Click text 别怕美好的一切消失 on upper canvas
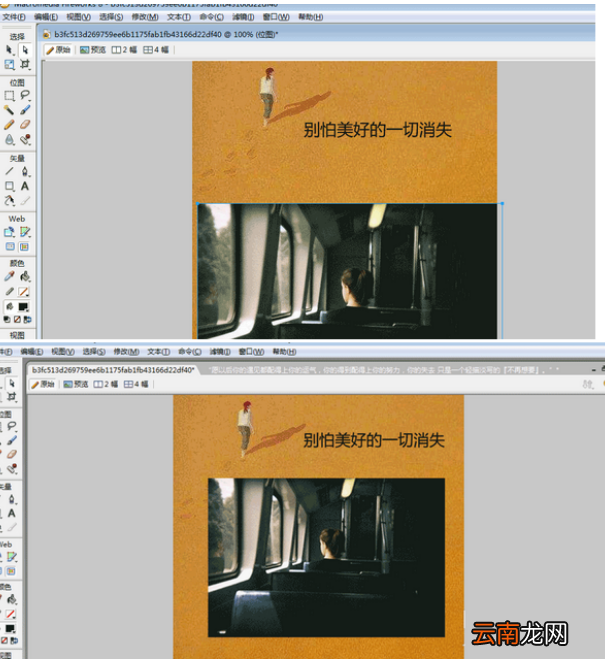 [377, 130]
